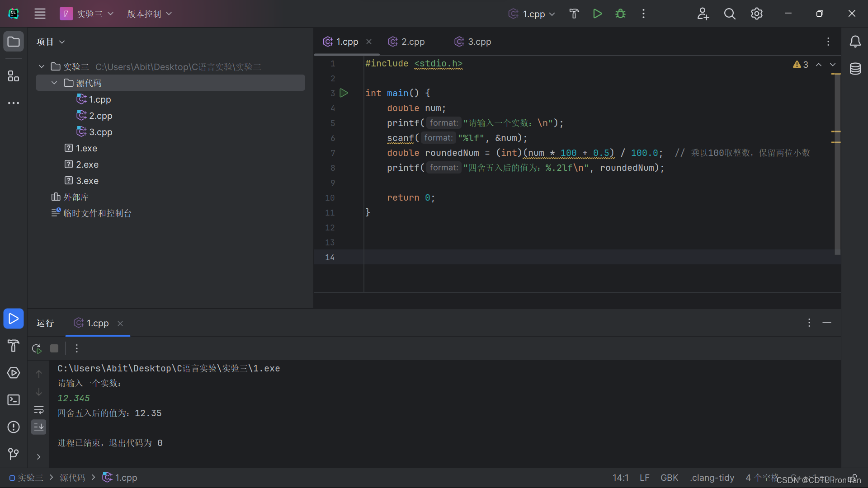The image size is (868, 488).
Task: Open the Database tool window icon
Action: pos(855,69)
